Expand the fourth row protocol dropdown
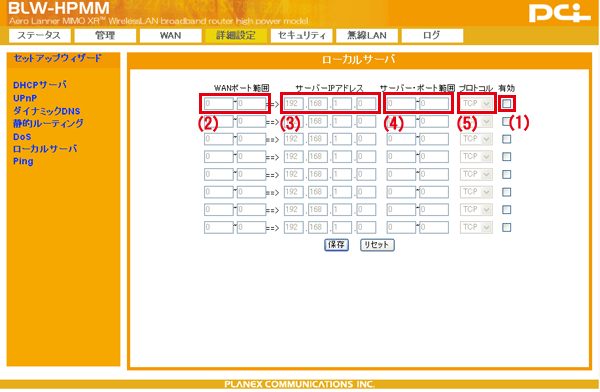This screenshot has width=600, height=392. pyautogui.click(x=476, y=157)
